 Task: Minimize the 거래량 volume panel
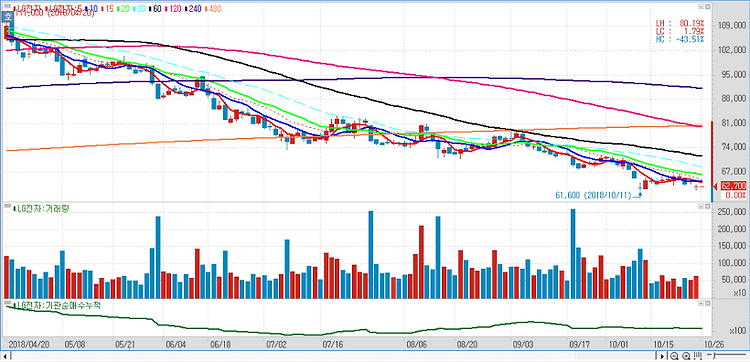[x=701, y=206]
